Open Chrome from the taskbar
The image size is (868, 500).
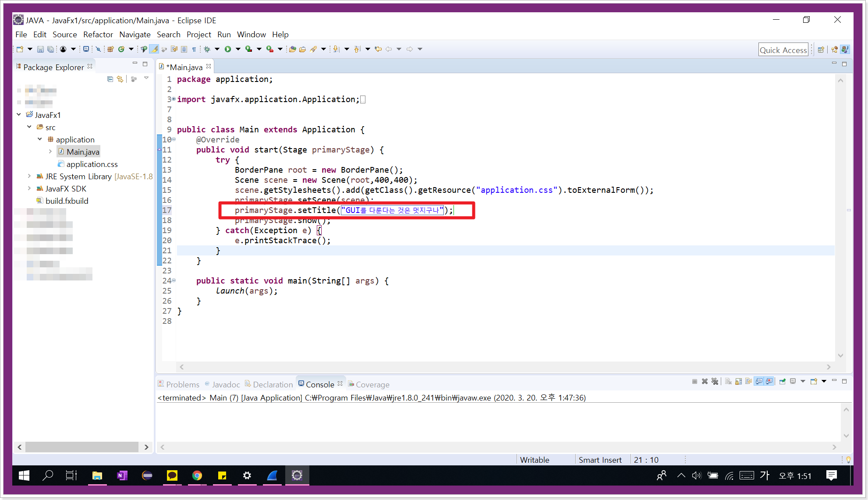(x=197, y=475)
